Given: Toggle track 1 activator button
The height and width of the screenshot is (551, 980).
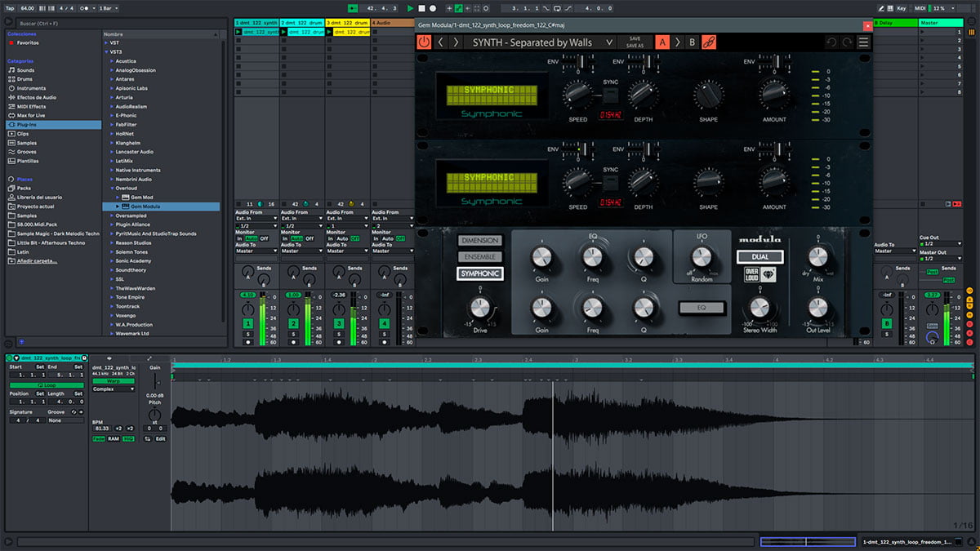Looking at the screenshot, I should pos(247,324).
